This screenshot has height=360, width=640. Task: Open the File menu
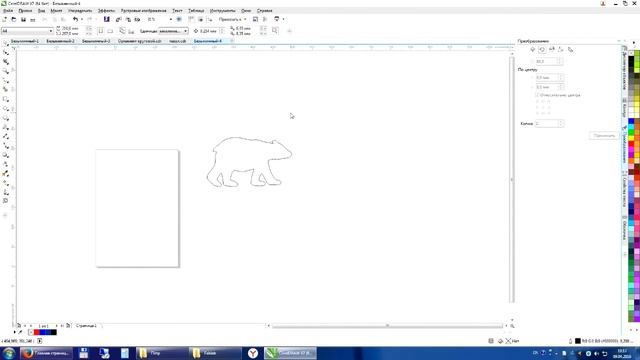[x=8, y=11]
